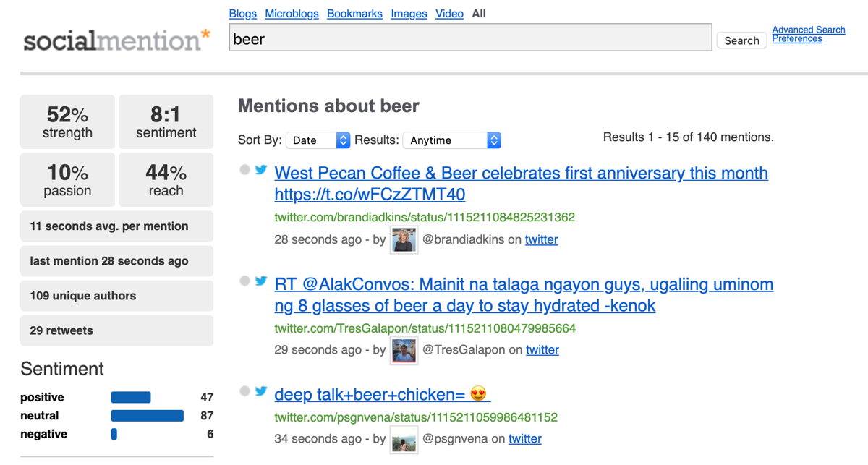Click negative sentiment count 6
868x465 pixels.
tap(210, 434)
